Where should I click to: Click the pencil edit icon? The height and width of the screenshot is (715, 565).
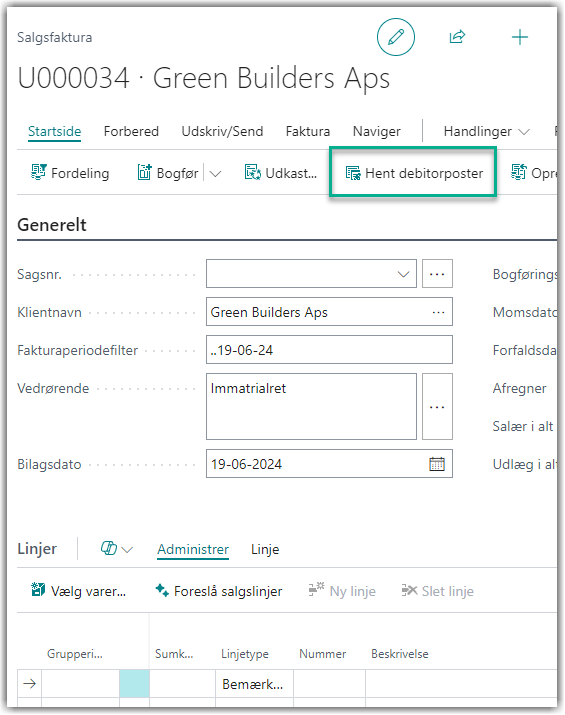pyautogui.click(x=395, y=37)
